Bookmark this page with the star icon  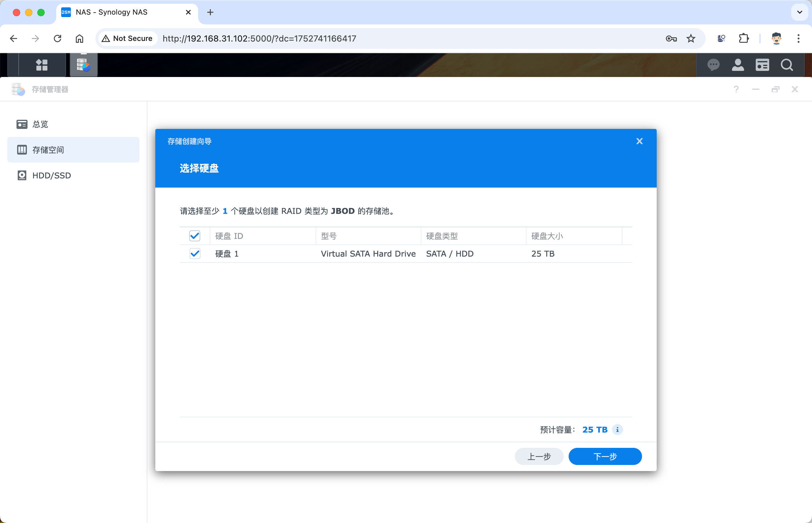point(691,38)
